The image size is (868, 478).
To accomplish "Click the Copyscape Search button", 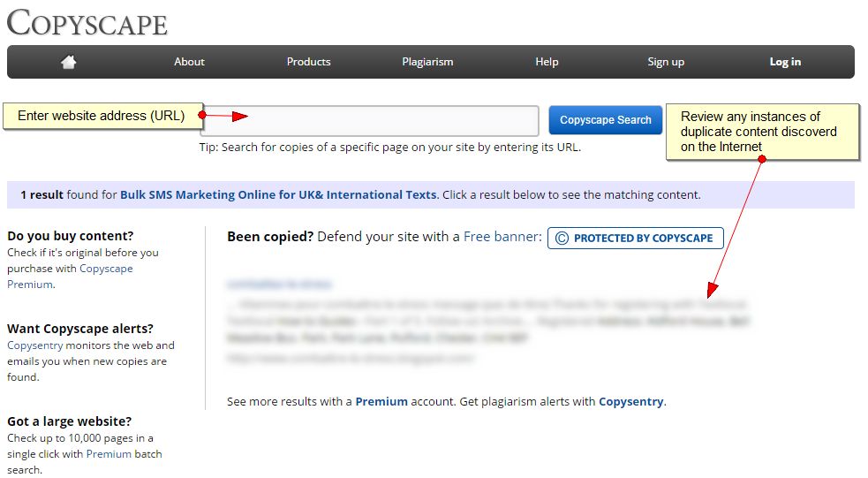I will point(606,120).
